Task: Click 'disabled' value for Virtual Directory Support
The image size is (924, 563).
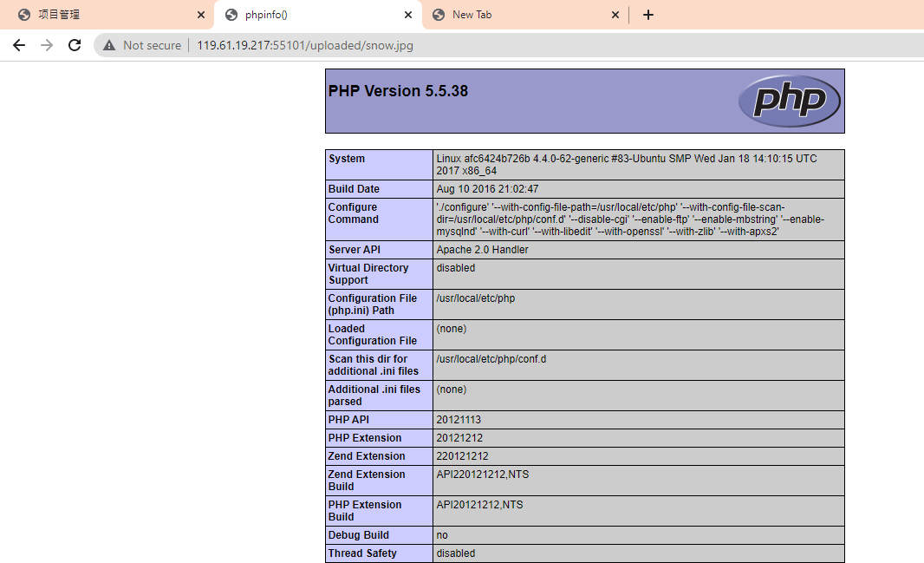Action: pyautogui.click(x=456, y=268)
